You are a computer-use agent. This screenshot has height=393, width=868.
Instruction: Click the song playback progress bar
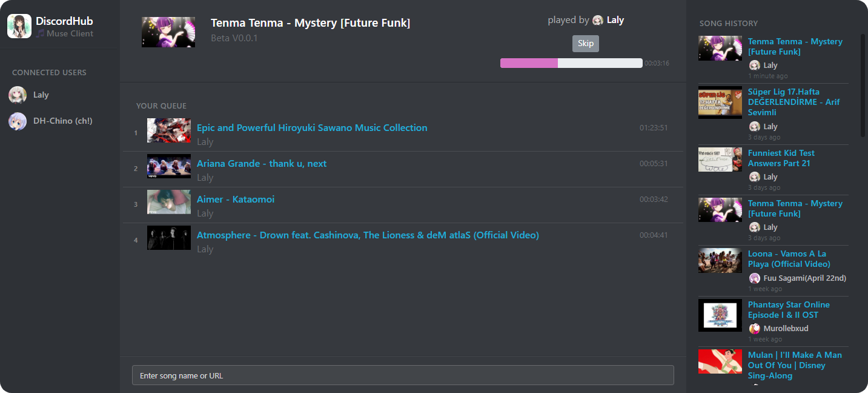(571, 63)
